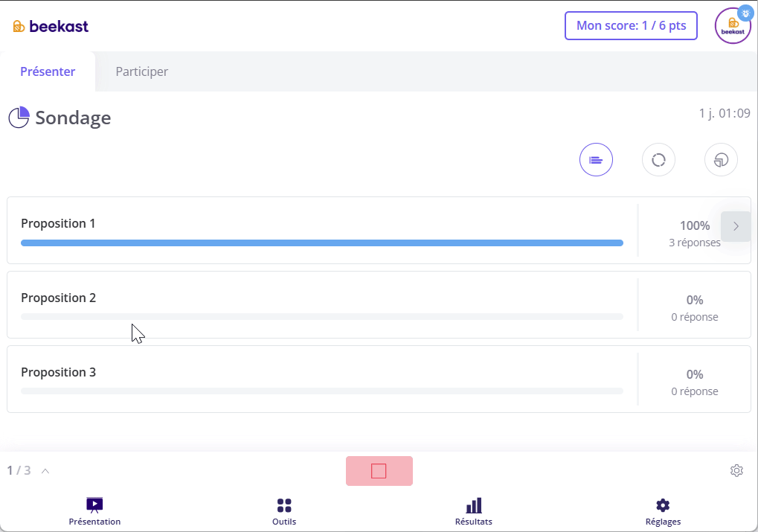Screen dimensions: 758x532
Task: Open Outils from the bottom navigation
Action: [284, 512]
